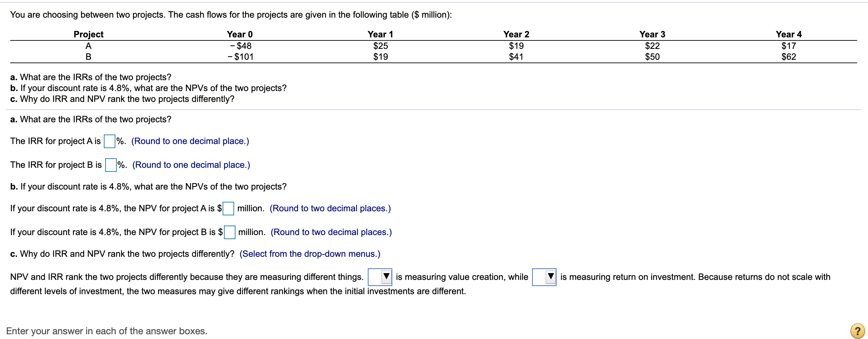The width and height of the screenshot is (868, 339).
Task: Click Project B row in the table
Action: pos(89,56)
